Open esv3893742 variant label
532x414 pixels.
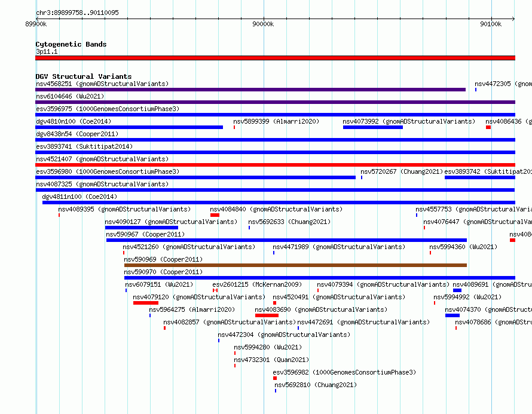(x=488, y=171)
